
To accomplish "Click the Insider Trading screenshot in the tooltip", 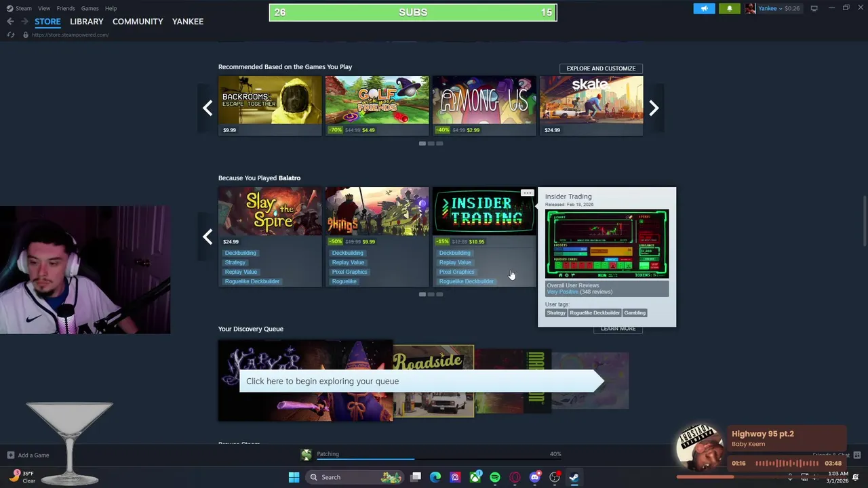I will 607,244.
